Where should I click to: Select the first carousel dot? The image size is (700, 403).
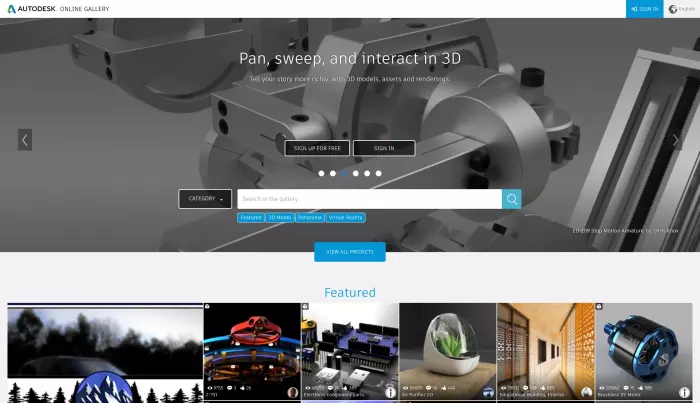click(321, 174)
